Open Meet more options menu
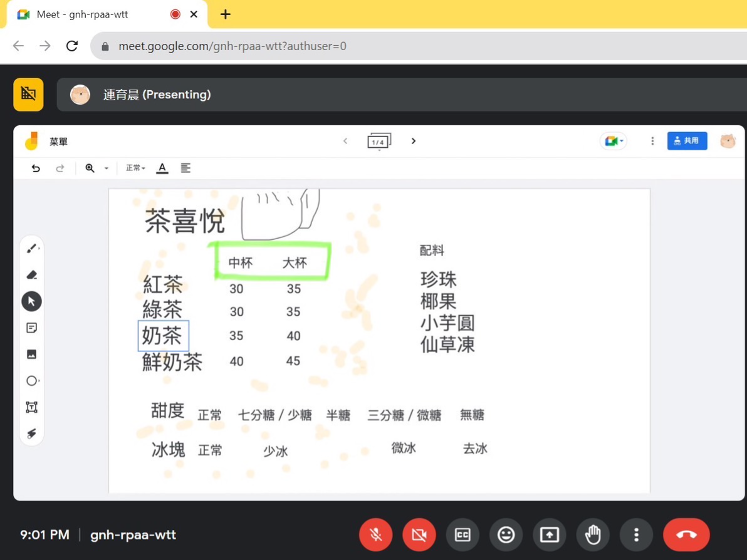The image size is (747, 560). tap(636, 535)
